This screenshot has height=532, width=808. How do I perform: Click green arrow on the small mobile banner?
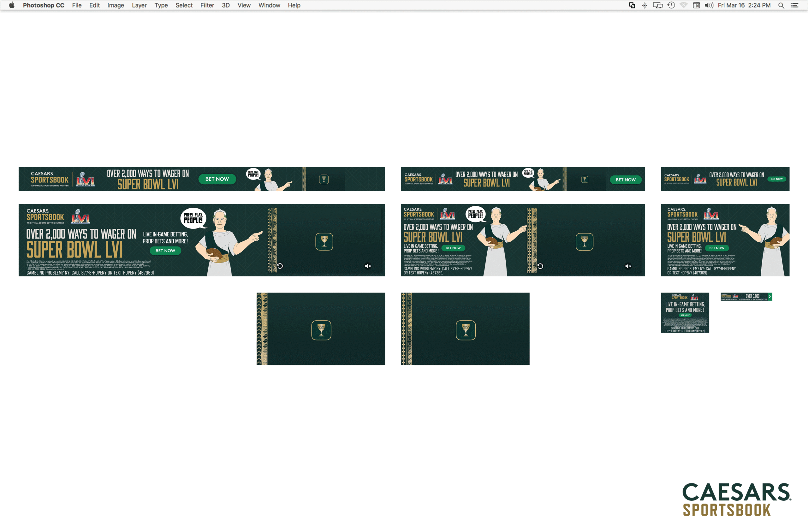pyautogui.click(x=770, y=297)
